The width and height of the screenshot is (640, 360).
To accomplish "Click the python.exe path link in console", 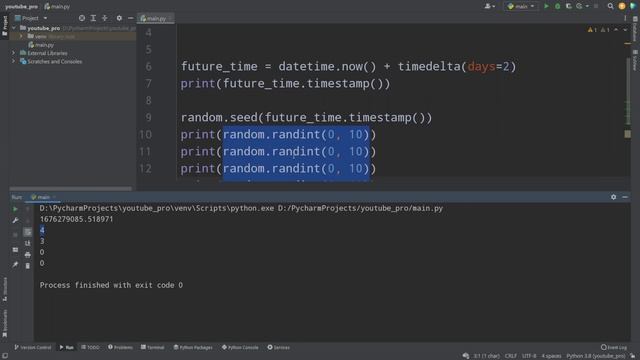I will point(157,208).
